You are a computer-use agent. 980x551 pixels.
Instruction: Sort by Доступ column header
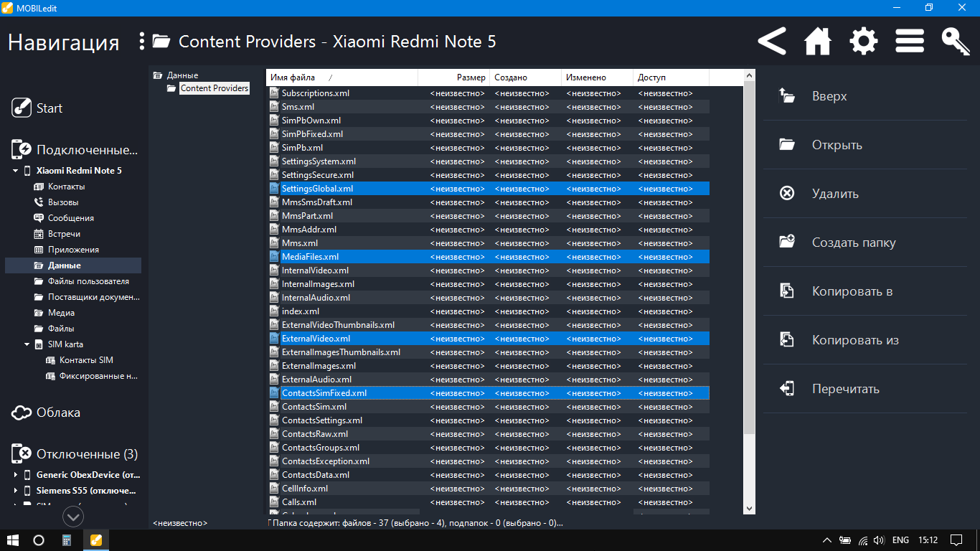click(672, 77)
